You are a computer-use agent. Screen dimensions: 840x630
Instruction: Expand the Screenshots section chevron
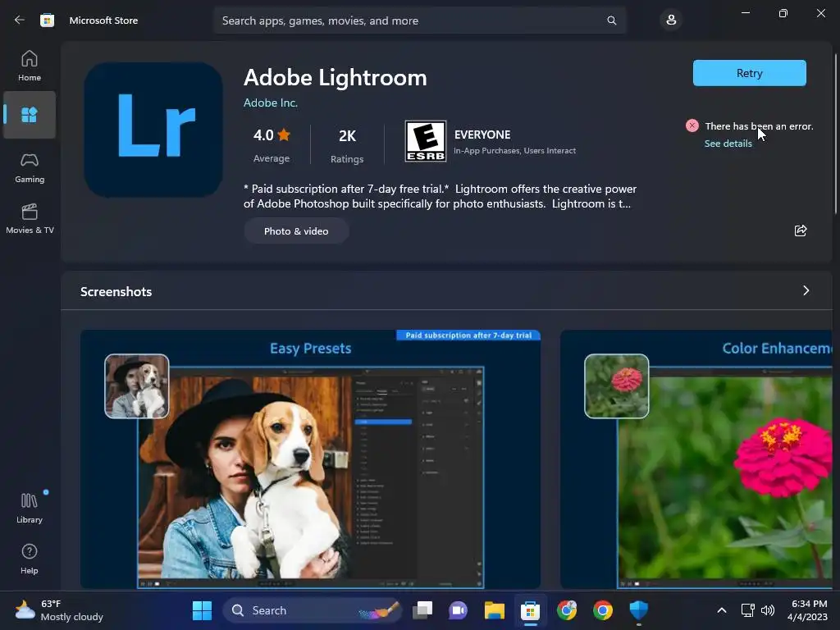click(806, 290)
